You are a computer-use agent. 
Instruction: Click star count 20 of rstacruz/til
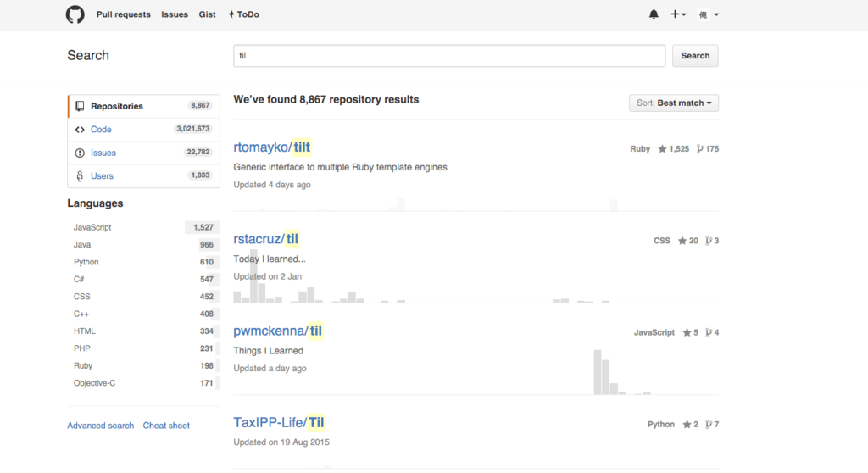pyautogui.click(x=688, y=241)
